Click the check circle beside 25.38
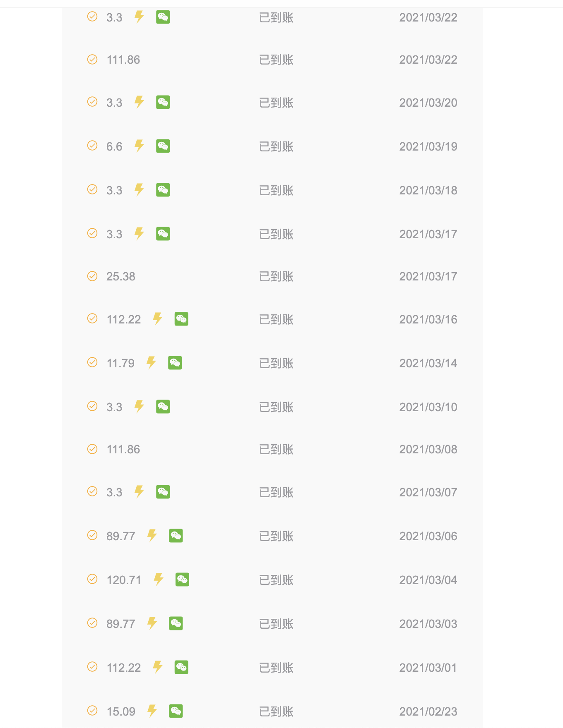563x728 pixels. point(92,276)
